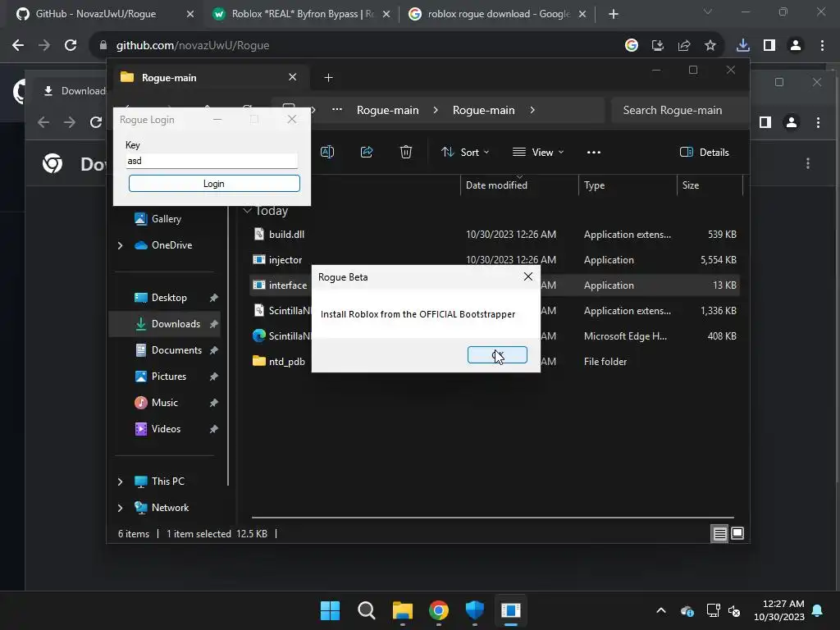Open the View dropdown in Explorer
Image resolution: width=840 pixels, height=630 pixels.
point(538,152)
